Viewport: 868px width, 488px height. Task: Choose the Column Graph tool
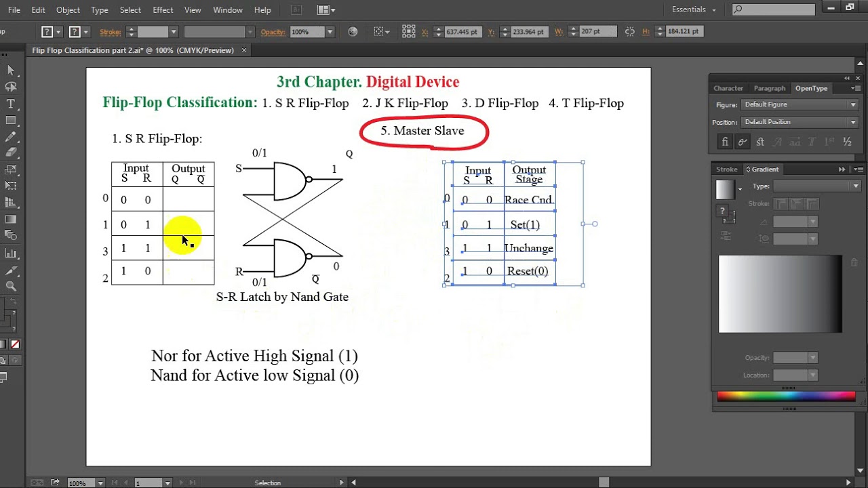pos(10,253)
